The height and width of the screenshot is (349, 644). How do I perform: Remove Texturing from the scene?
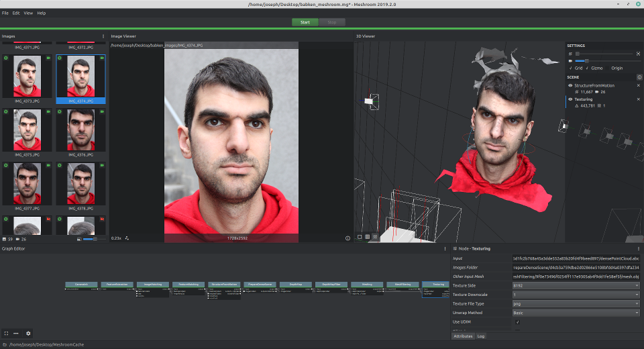pos(638,99)
